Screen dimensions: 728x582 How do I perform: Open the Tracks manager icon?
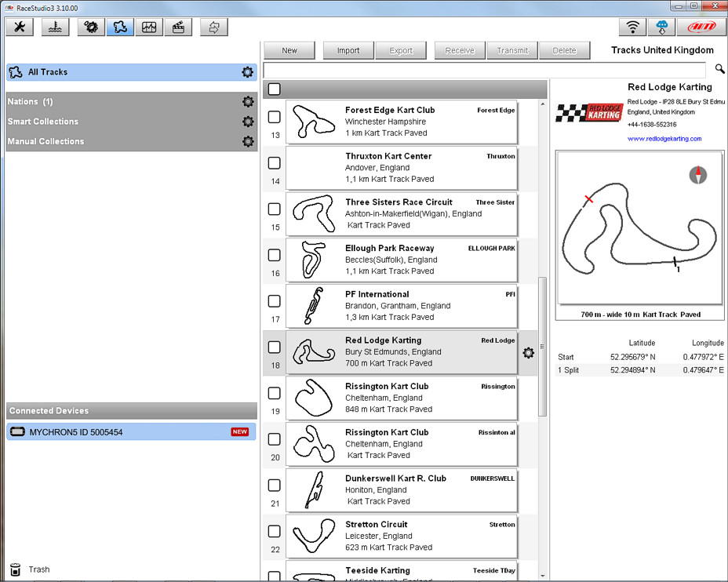point(120,27)
